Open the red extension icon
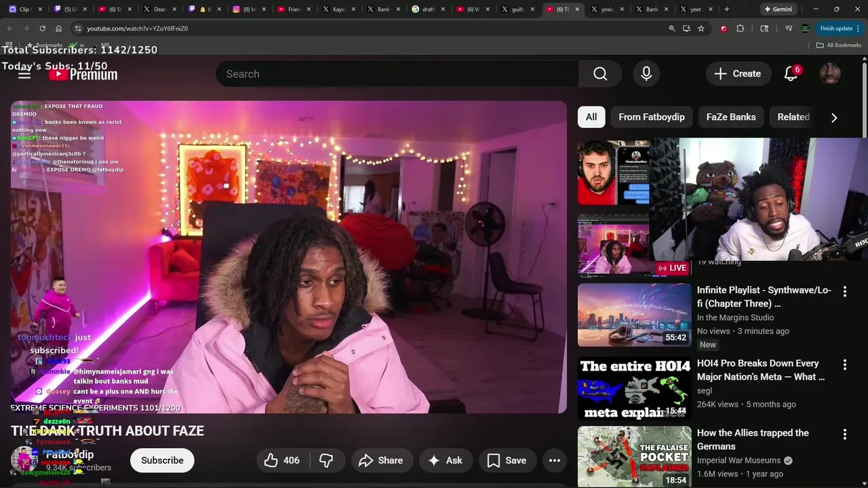This screenshot has height=488, width=868. pos(724,28)
